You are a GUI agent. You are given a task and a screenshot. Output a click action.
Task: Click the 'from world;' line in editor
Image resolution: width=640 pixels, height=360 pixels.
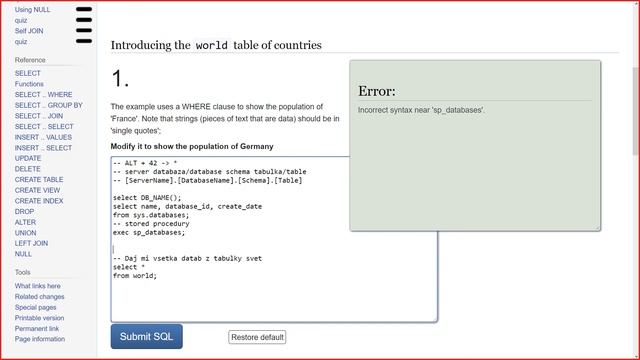[135, 276]
